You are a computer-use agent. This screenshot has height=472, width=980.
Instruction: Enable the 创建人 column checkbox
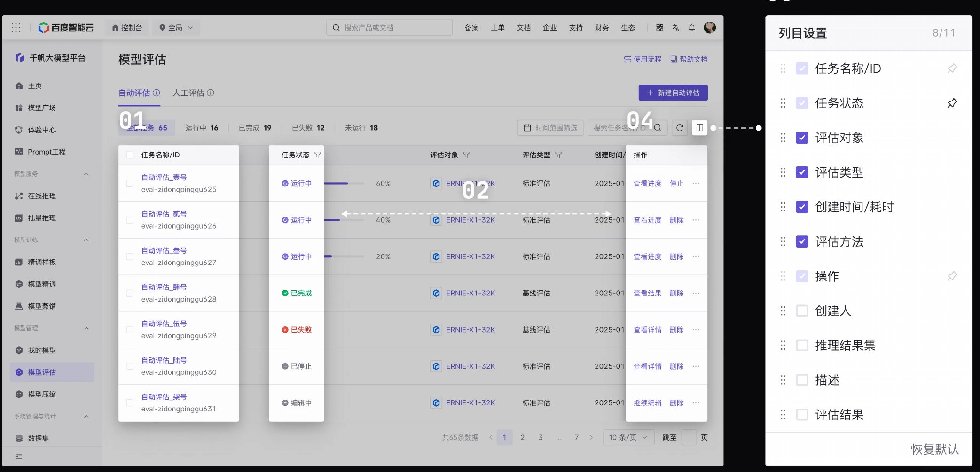[x=802, y=311]
